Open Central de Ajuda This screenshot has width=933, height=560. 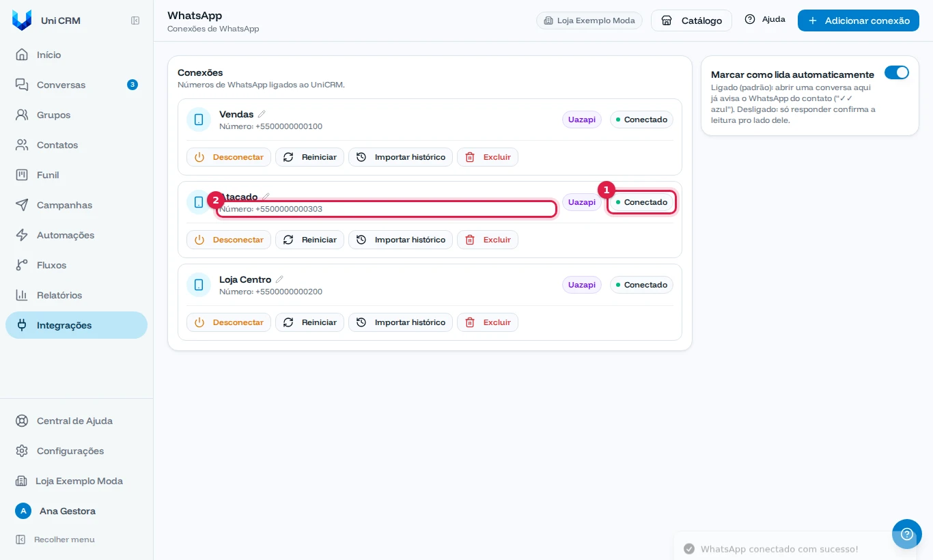[x=76, y=421]
